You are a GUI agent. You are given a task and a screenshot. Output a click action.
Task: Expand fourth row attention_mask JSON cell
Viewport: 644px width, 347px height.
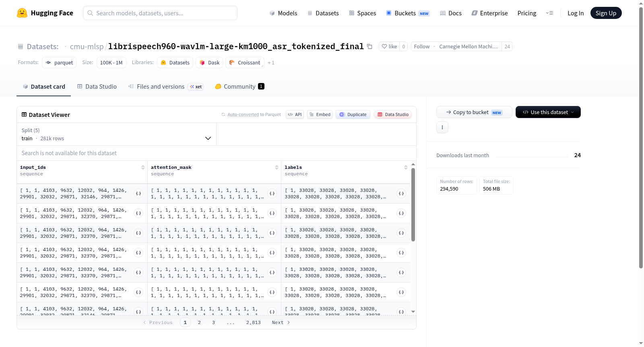click(272, 253)
